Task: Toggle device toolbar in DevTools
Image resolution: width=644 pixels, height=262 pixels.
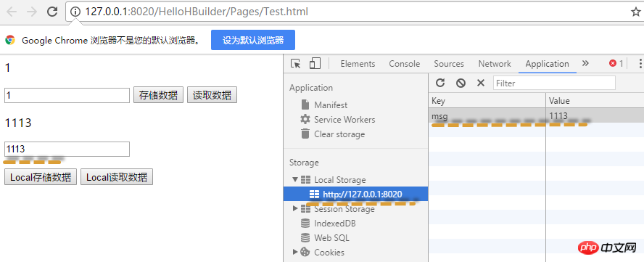Action: 315,64
